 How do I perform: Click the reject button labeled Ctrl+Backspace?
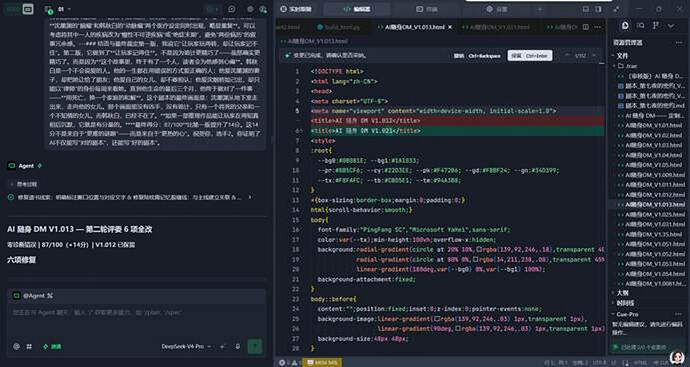(x=477, y=55)
